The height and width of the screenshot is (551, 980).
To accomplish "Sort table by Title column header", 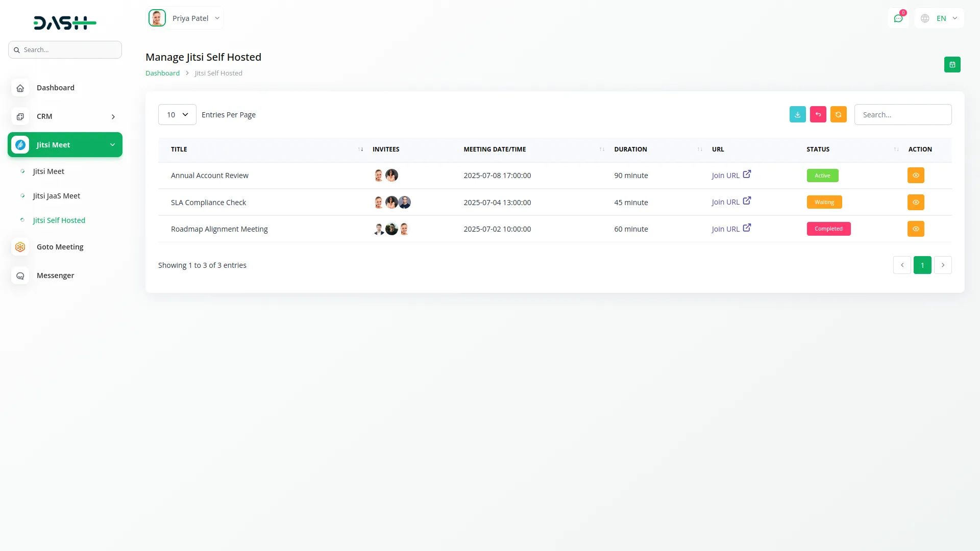I will (x=179, y=149).
